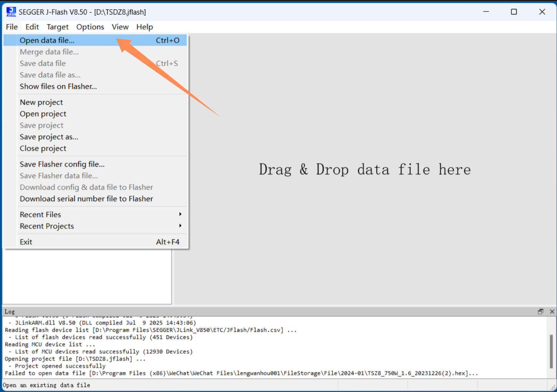
Task: Maximize the J-Flash window
Action: (514, 12)
